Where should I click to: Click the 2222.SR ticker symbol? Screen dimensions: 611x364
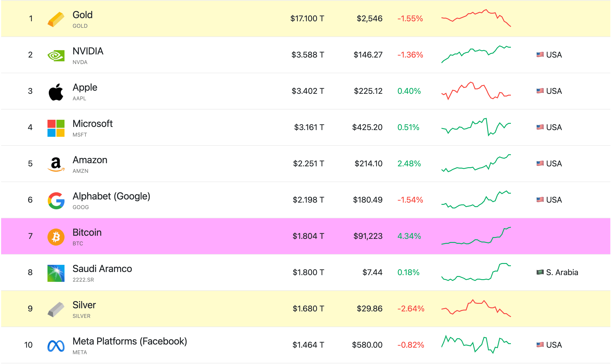(83, 280)
